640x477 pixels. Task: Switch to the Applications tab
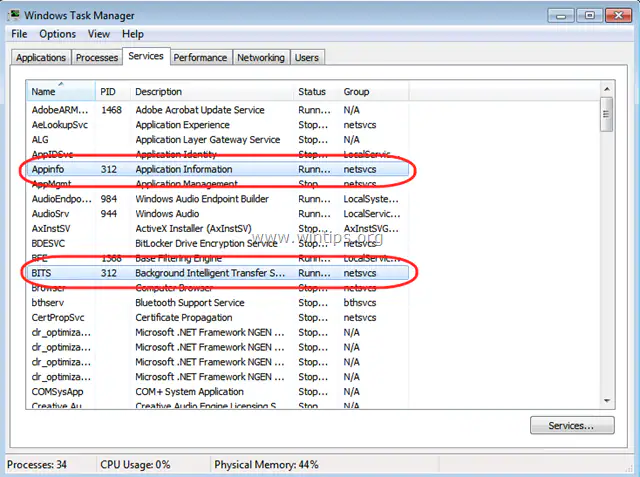41,58
